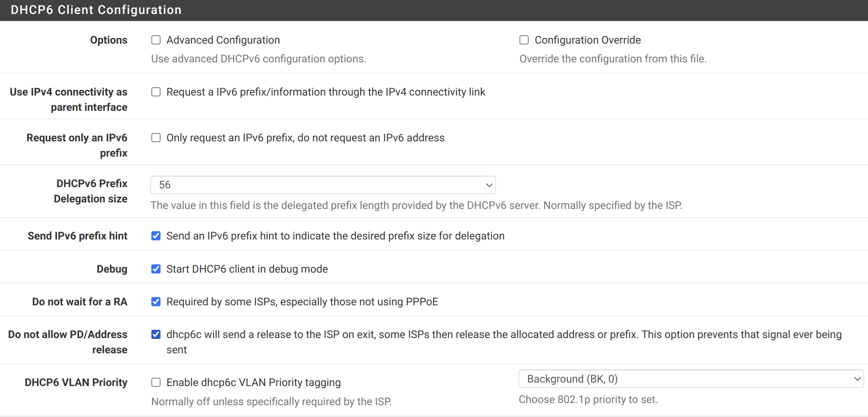
Task: Click 'Normally off unless specifically required' help text
Action: (x=271, y=402)
